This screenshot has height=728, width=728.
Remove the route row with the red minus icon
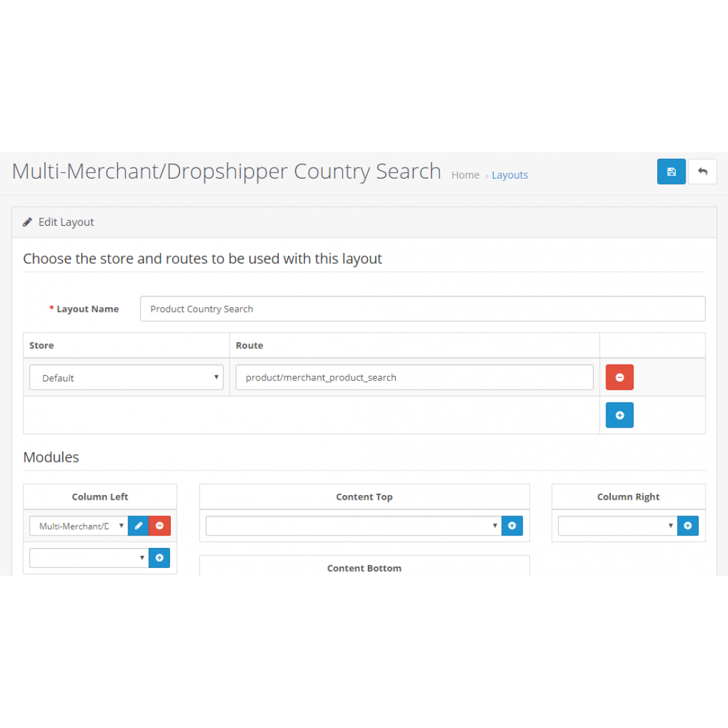[619, 377]
